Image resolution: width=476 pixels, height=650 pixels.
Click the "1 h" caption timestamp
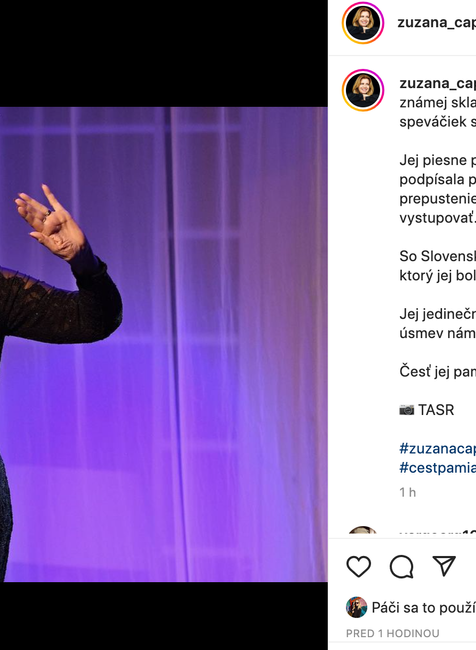(408, 492)
